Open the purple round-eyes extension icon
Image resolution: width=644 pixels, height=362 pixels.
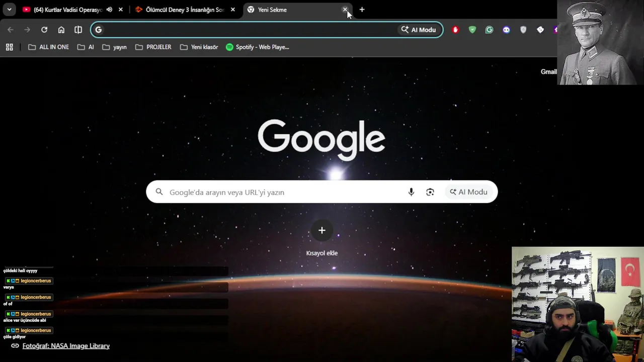pyautogui.click(x=506, y=30)
